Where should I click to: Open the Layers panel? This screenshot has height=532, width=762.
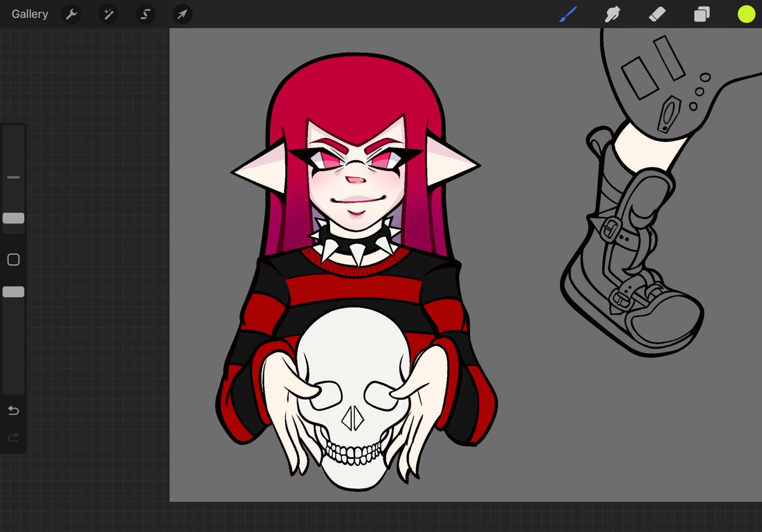click(x=702, y=14)
